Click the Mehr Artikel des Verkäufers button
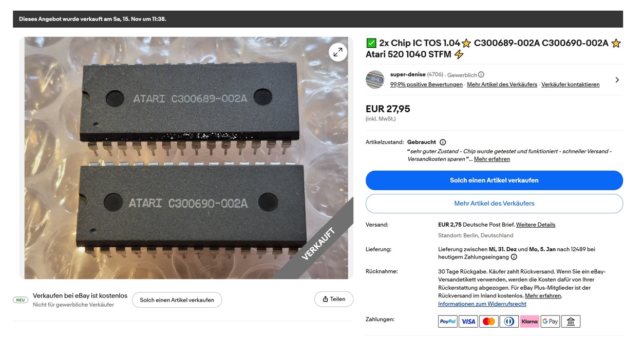This screenshot has height=339, width=644. tap(494, 204)
